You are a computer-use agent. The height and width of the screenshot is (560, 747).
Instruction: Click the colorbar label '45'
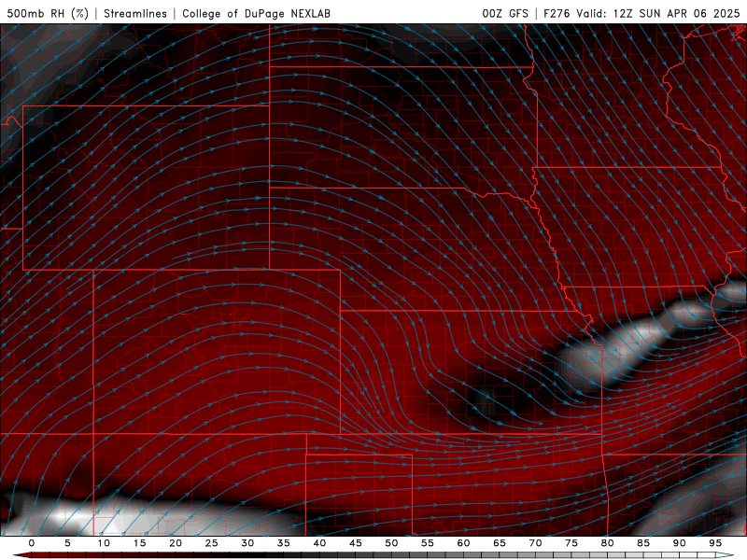tap(356, 543)
